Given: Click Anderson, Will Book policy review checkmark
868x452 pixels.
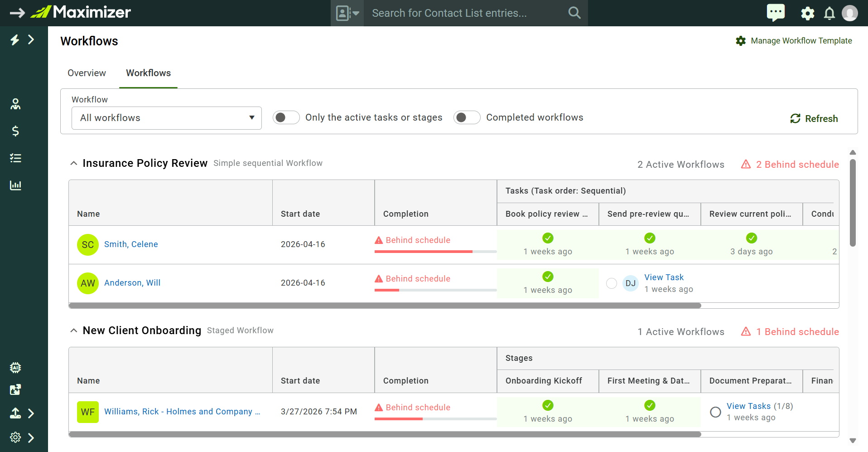Looking at the screenshot, I should point(548,277).
